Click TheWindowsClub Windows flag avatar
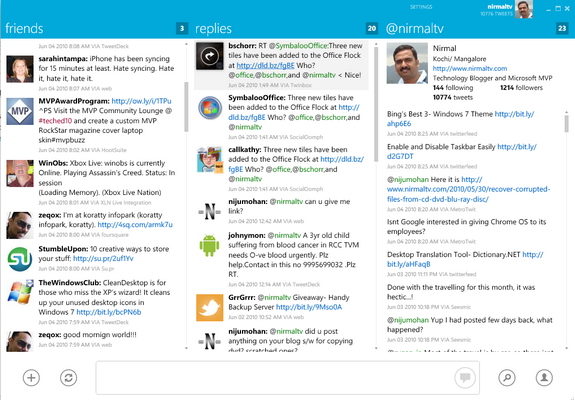 point(20,293)
